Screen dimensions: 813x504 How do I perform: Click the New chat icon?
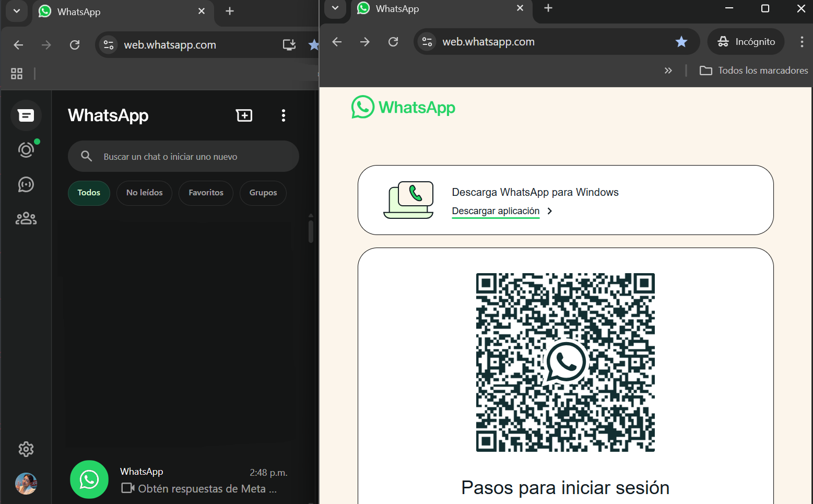point(244,115)
